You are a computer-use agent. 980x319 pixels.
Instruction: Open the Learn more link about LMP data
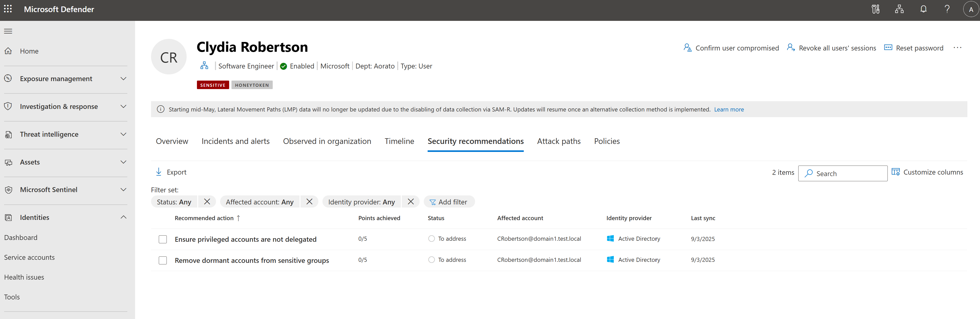click(728, 109)
